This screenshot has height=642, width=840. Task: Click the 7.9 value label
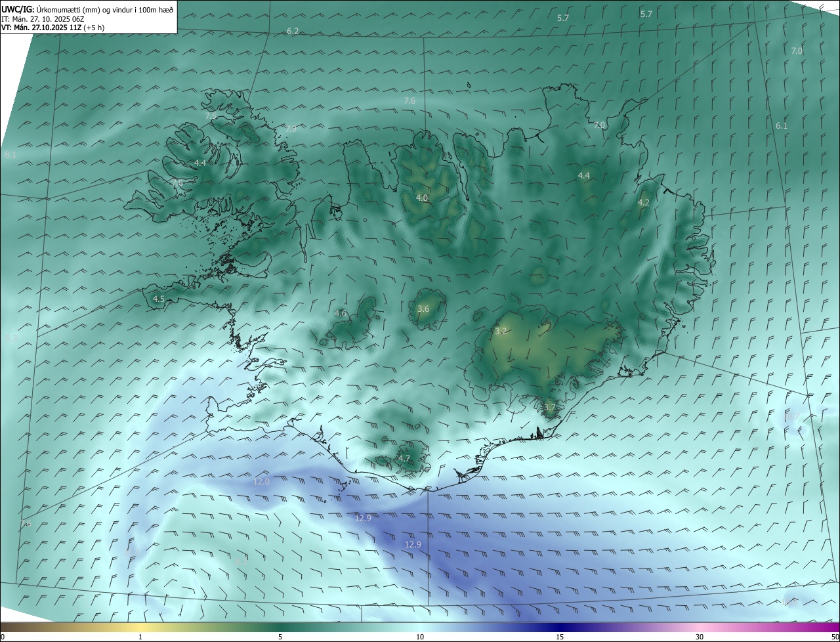coord(291,129)
